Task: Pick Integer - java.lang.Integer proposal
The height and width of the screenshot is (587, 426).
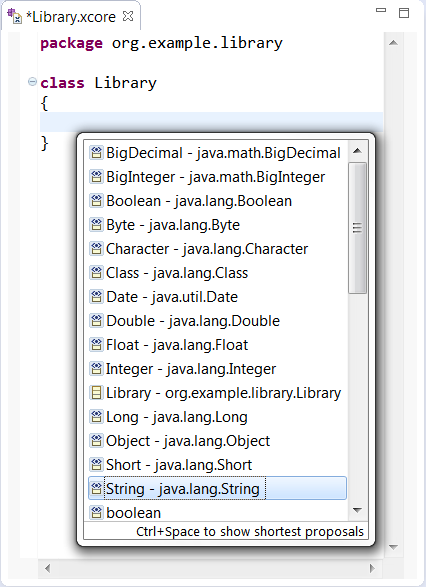Action: (217, 369)
